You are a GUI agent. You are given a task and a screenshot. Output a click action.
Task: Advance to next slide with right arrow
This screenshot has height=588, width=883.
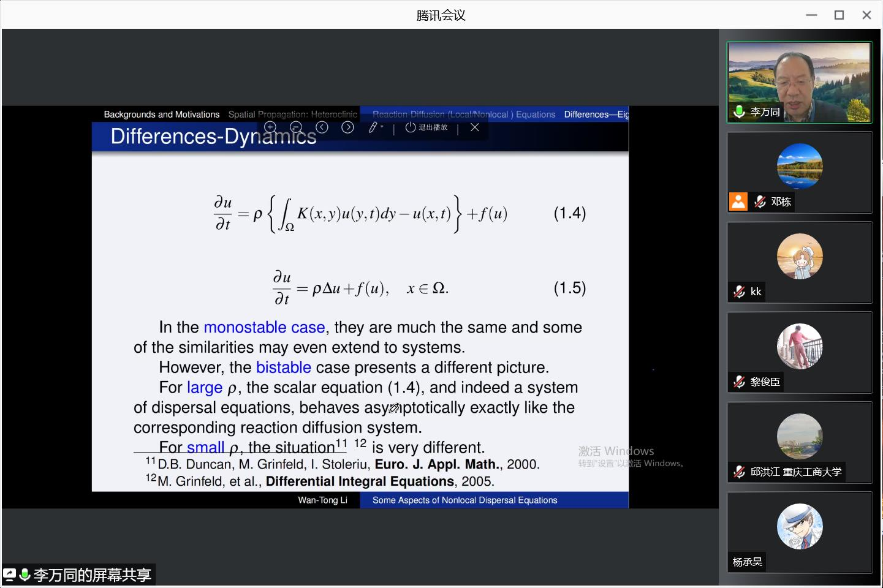[x=347, y=127]
